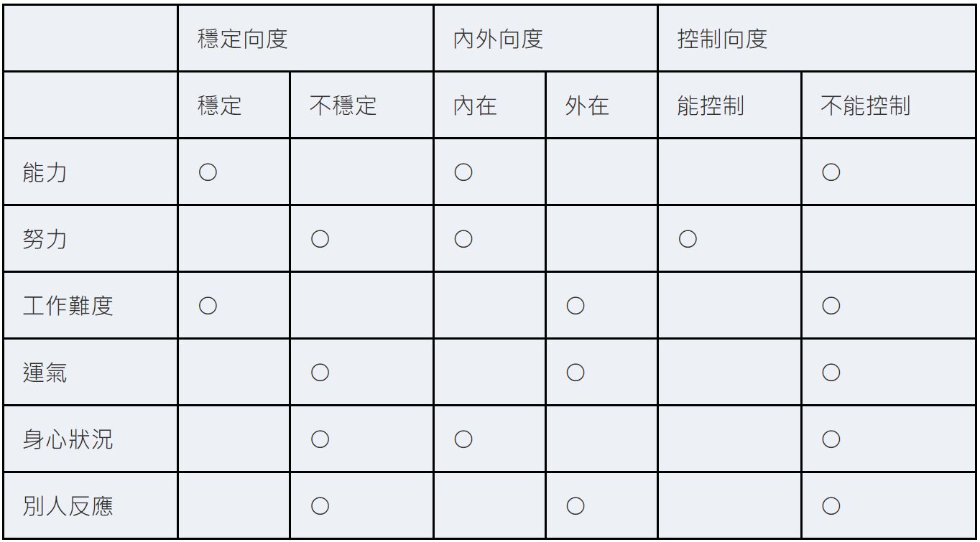Click the 外在 column sub-header
The image size is (980, 542).
pos(587,106)
